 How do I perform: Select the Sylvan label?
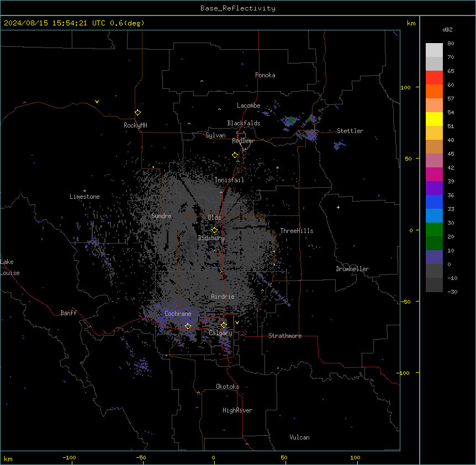pos(215,135)
